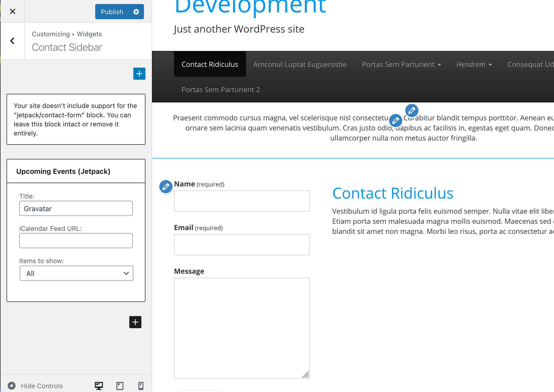Expand the Portas Sem Parturient submenu
554x392 pixels.
click(440, 65)
